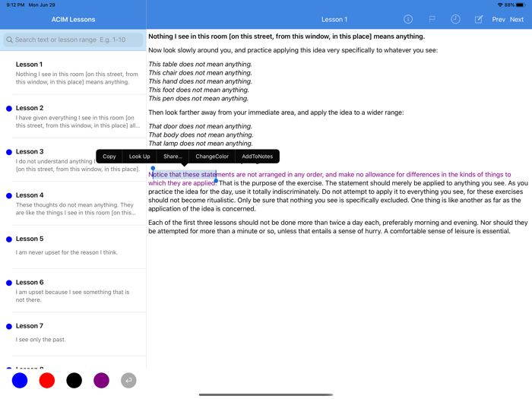Viewport: 532px width, 399px height.
Task: Go to the Prev lesson
Action: coord(499,19)
